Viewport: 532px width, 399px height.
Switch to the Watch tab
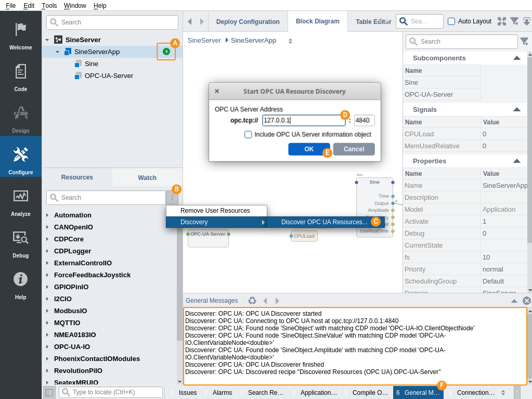147,177
